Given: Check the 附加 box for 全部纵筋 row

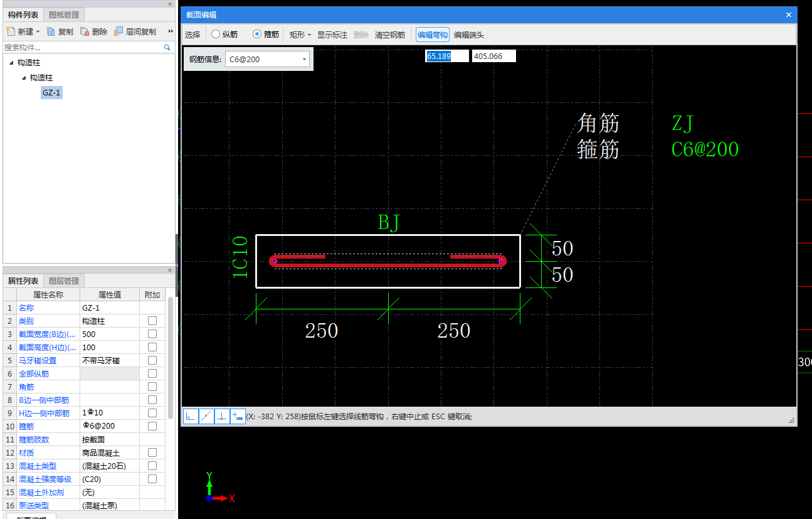Looking at the screenshot, I should click(x=152, y=373).
